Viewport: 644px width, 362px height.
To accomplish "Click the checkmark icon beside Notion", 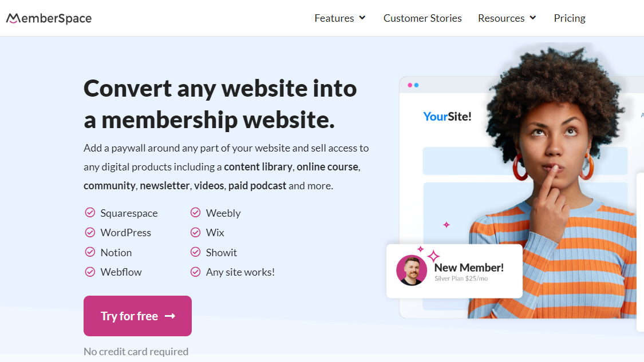I will (90, 252).
